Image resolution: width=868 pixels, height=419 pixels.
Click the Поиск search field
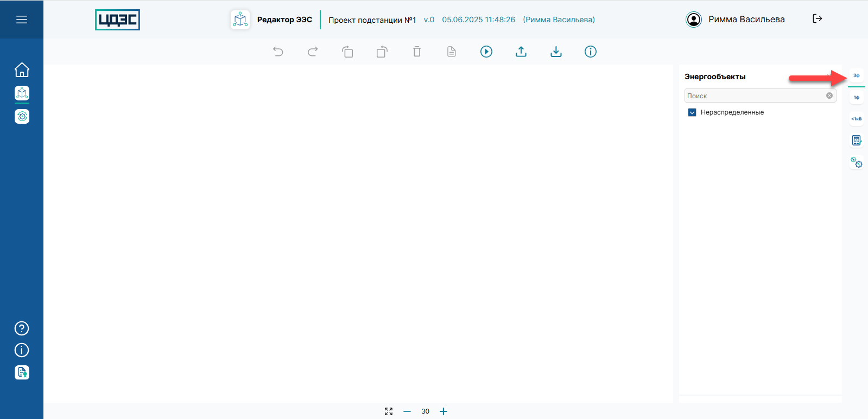pos(755,96)
